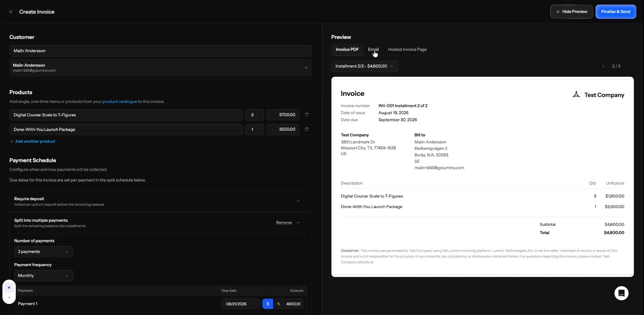Delete the Digital Course product row

point(307,115)
